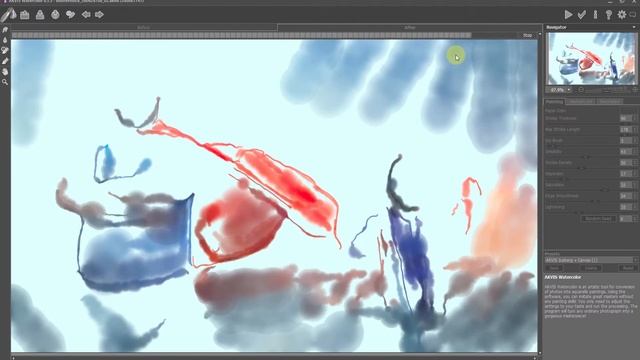Save the image using the toolbar icon
This screenshot has width=640, height=360.
tap(40, 15)
